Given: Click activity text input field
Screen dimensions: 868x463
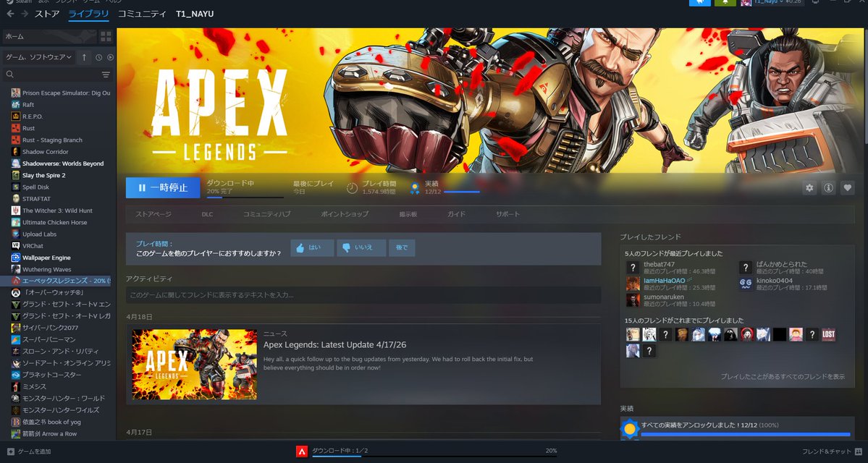Looking at the screenshot, I should point(363,295).
